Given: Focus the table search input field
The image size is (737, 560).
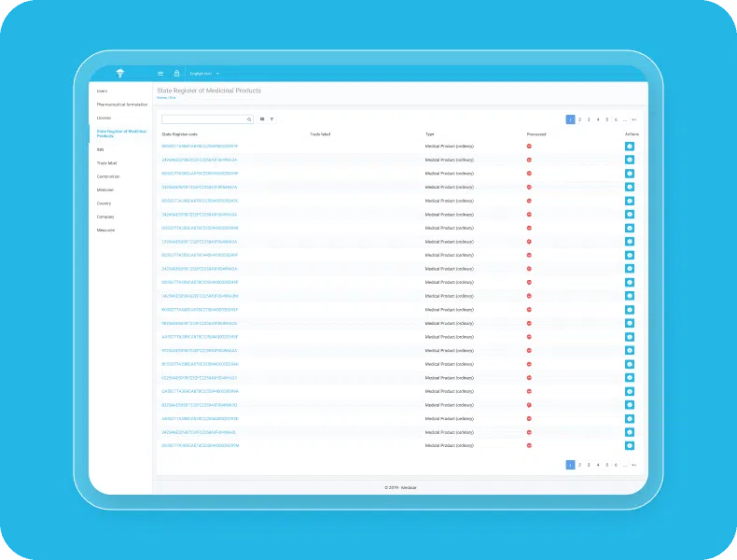Looking at the screenshot, I should tap(207, 119).
